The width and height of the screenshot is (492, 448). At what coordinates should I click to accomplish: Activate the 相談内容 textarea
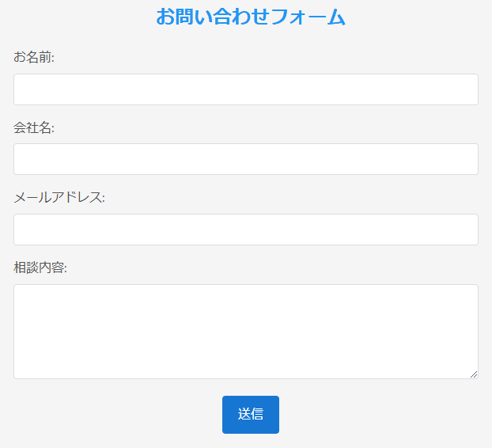(x=246, y=332)
